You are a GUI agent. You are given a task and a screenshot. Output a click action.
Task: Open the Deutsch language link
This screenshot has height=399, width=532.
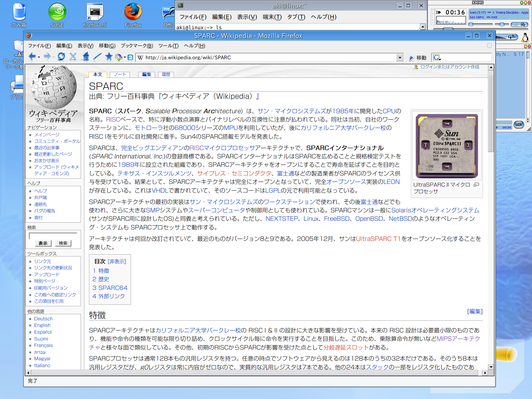pos(43,319)
